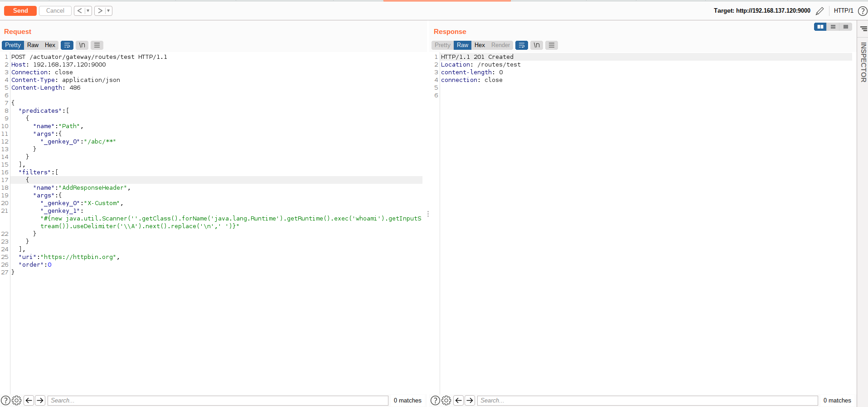Edit the target with the pencil icon

[820, 11]
